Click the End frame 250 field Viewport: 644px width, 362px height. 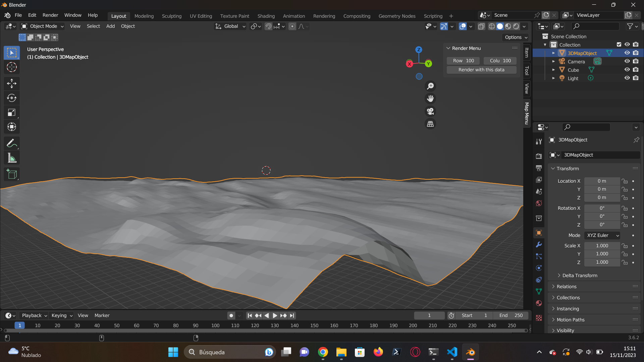[x=511, y=315]
